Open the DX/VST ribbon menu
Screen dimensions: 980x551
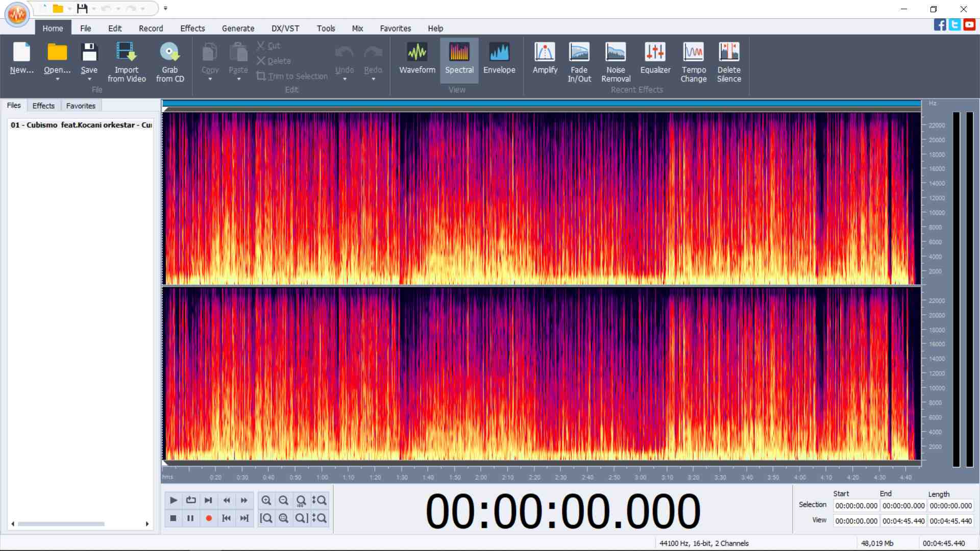pyautogui.click(x=285, y=28)
